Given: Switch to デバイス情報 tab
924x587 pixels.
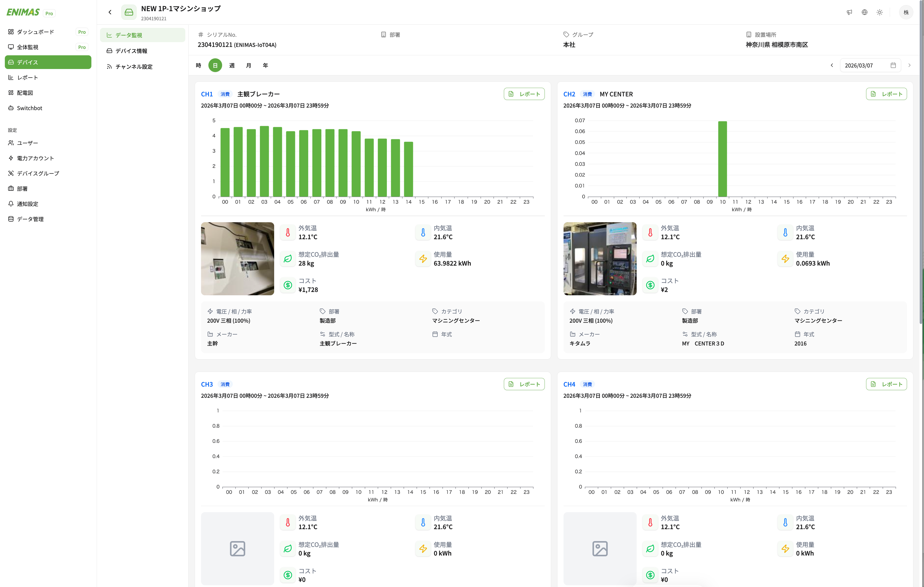Looking at the screenshot, I should click(142, 51).
